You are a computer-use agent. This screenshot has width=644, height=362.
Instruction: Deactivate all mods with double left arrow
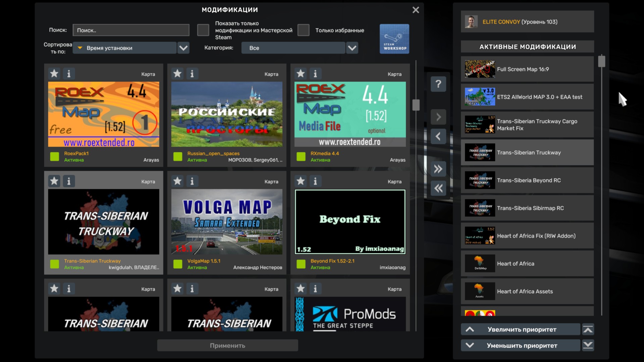[x=438, y=188]
